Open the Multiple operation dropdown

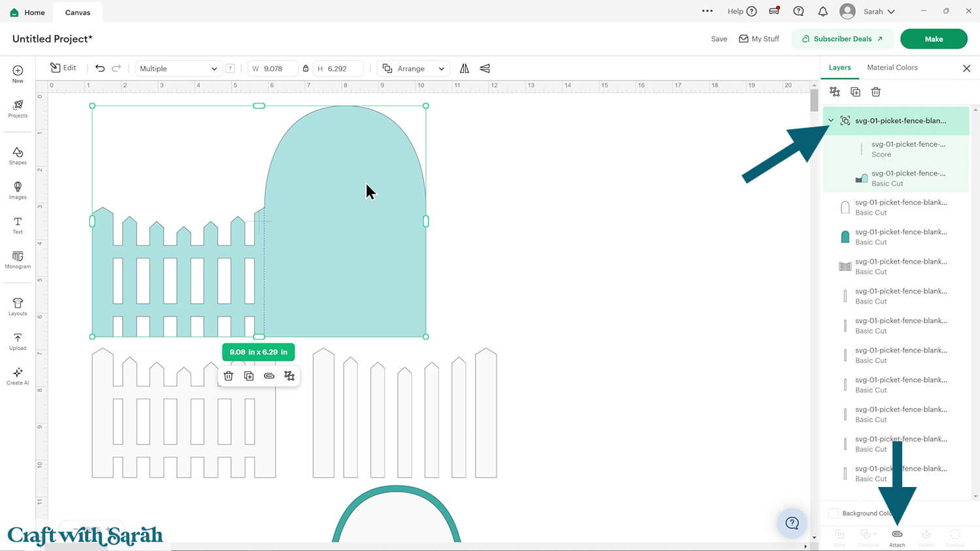[178, 69]
